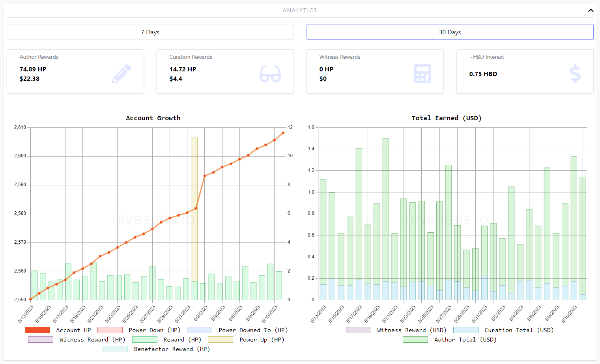Click the Power Down (HP) legend label
Viewport: 600px width, 364px height.
(x=155, y=330)
